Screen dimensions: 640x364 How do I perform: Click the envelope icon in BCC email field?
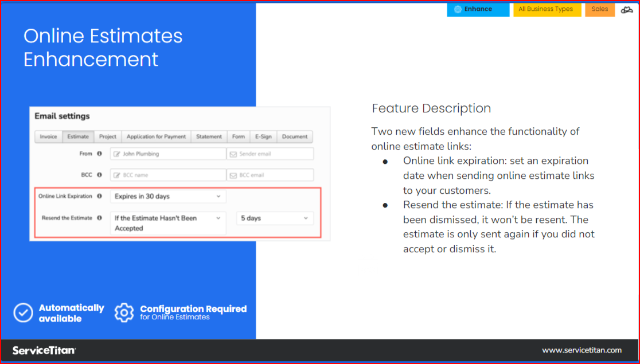[233, 175]
